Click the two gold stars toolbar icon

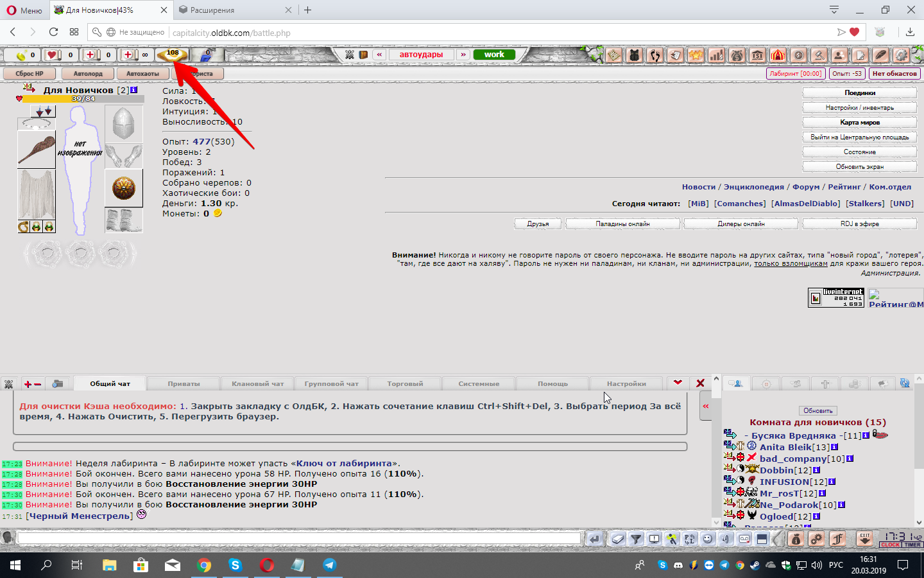tap(696, 55)
